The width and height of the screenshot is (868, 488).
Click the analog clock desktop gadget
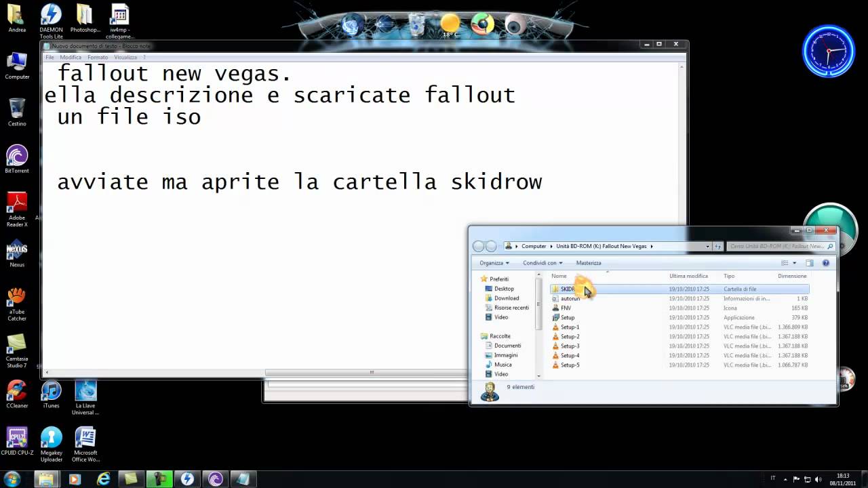(829, 52)
